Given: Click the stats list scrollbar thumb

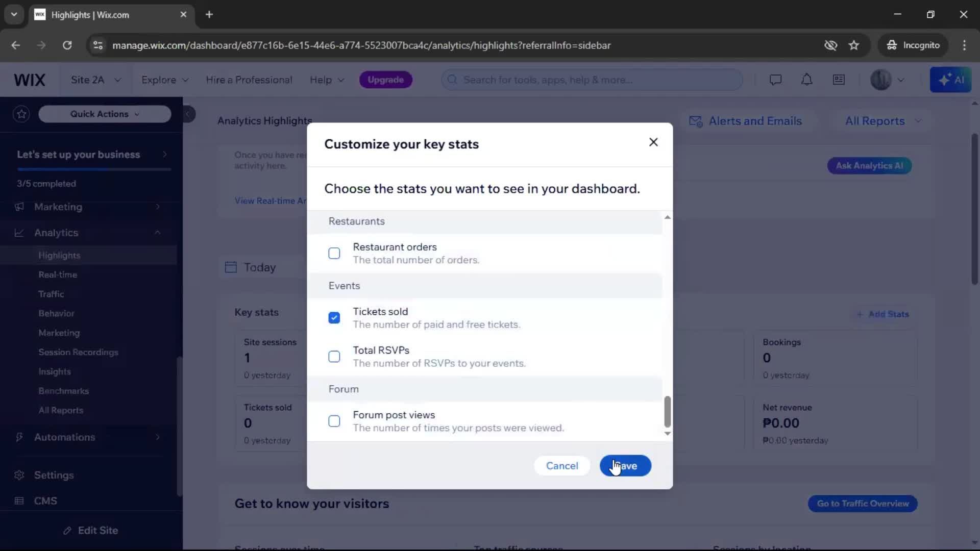Looking at the screenshot, I should tap(667, 412).
